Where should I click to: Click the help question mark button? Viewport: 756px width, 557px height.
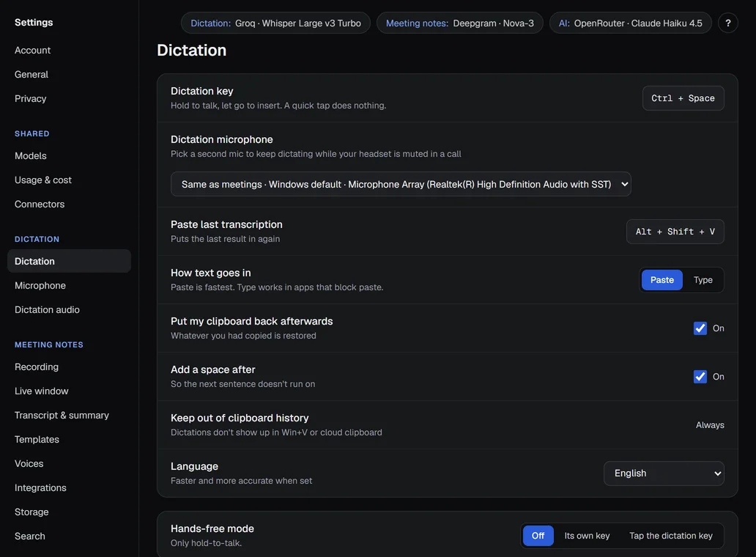[x=727, y=23]
